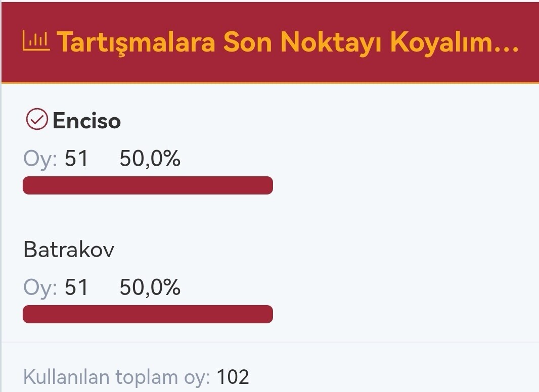The image size is (539, 392).
Task: Select the Enciso poll option
Action: click(x=86, y=121)
